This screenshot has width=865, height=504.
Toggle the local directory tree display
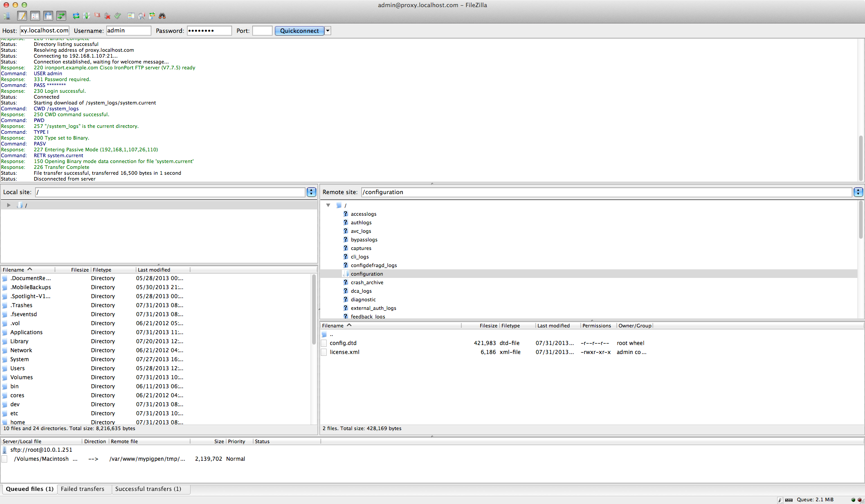35,16
